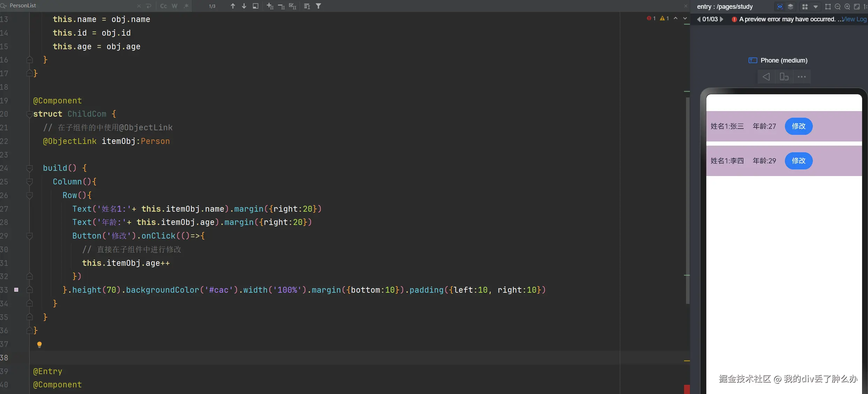Open the View Log link

[x=854, y=19]
